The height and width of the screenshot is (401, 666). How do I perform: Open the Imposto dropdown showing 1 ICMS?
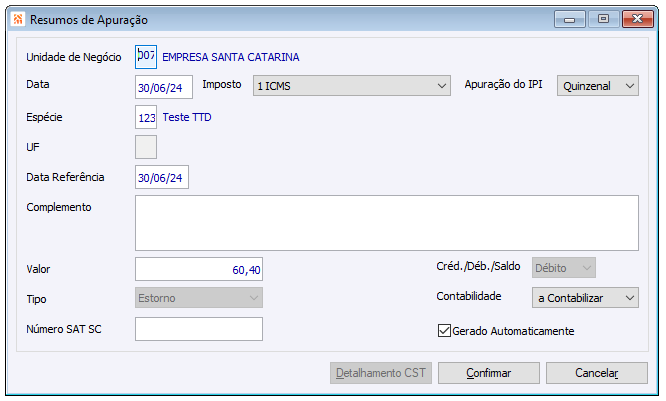pos(352,87)
